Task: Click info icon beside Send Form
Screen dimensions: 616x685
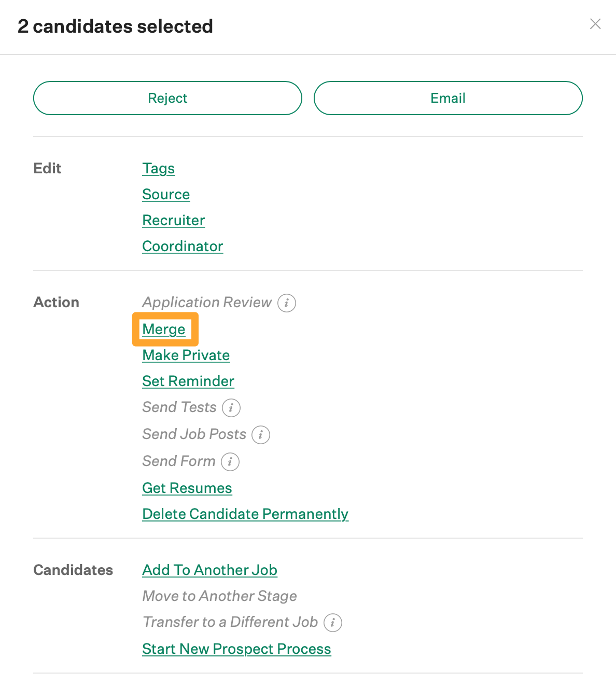Action: coord(230,462)
